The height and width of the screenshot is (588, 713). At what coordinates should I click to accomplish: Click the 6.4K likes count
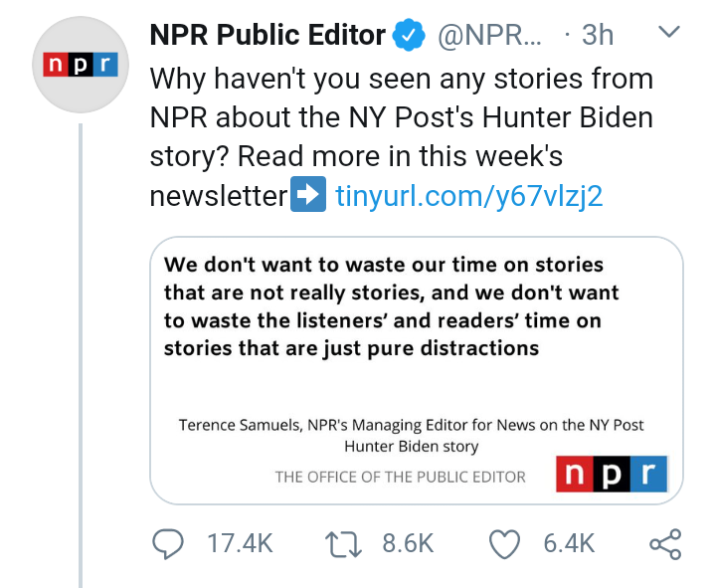[x=569, y=543]
